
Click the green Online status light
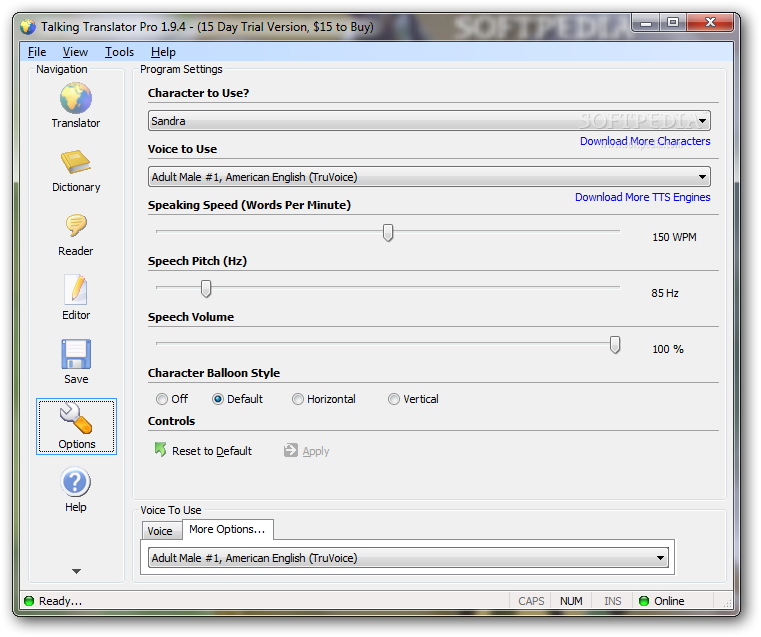[x=644, y=601]
